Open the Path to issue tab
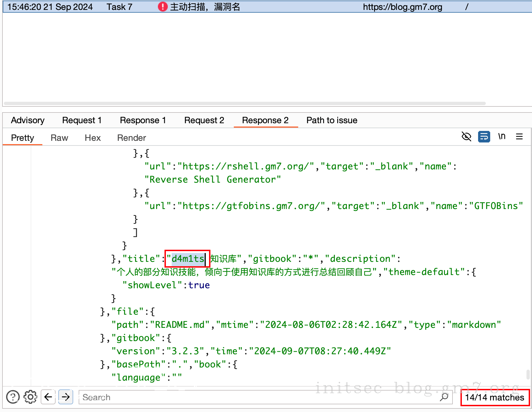The width and height of the screenshot is (532, 412). pyautogui.click(x=332, y=120)
